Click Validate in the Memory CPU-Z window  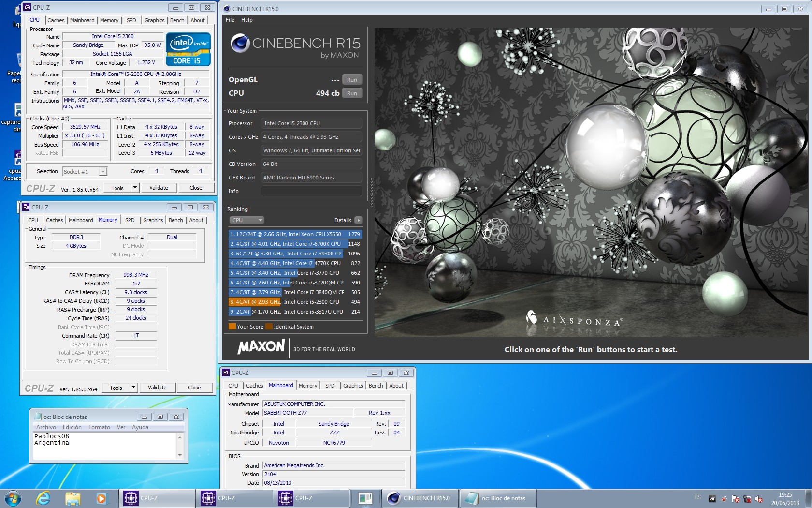pyautogui.click(x=157, y=388)
